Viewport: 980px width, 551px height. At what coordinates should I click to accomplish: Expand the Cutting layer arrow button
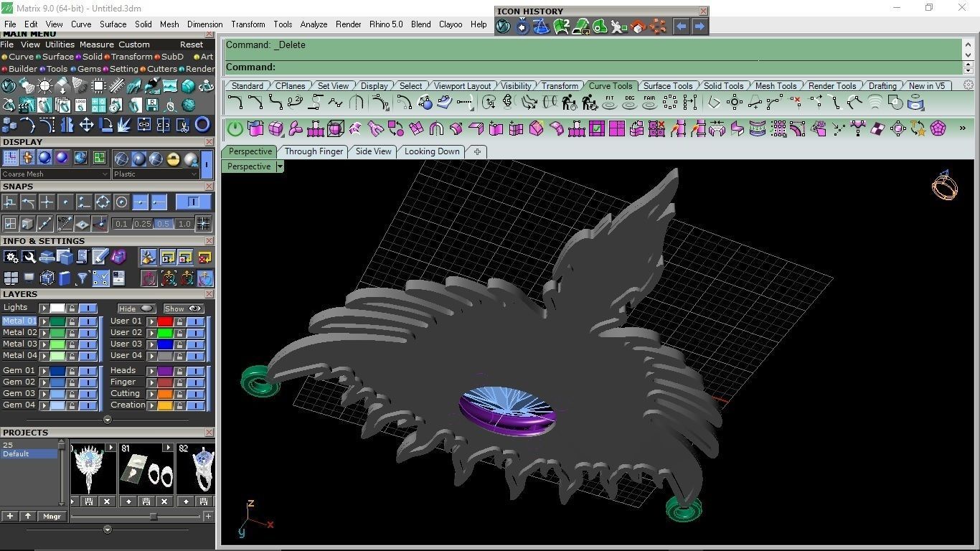tap(152, 394)
